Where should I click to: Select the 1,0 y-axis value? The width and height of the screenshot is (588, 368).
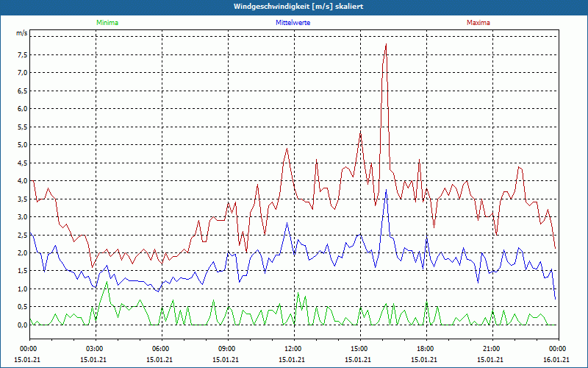[23, 289]
